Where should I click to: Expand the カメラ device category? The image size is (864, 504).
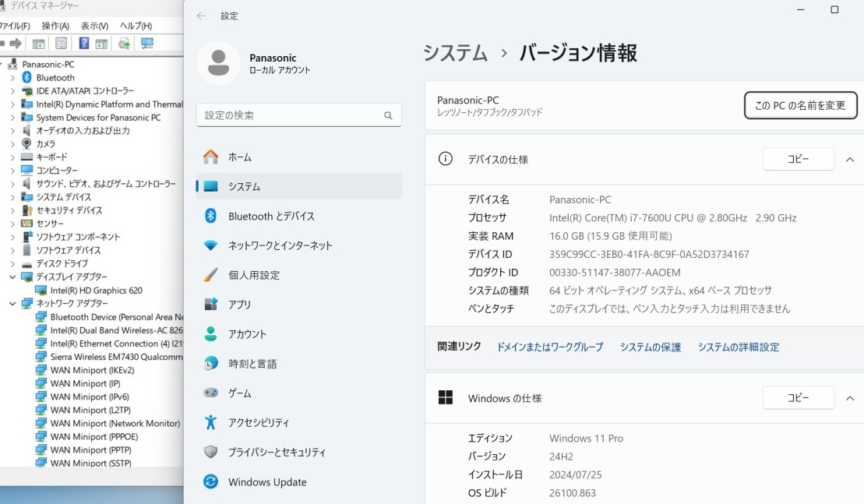(x=12, y=144)
